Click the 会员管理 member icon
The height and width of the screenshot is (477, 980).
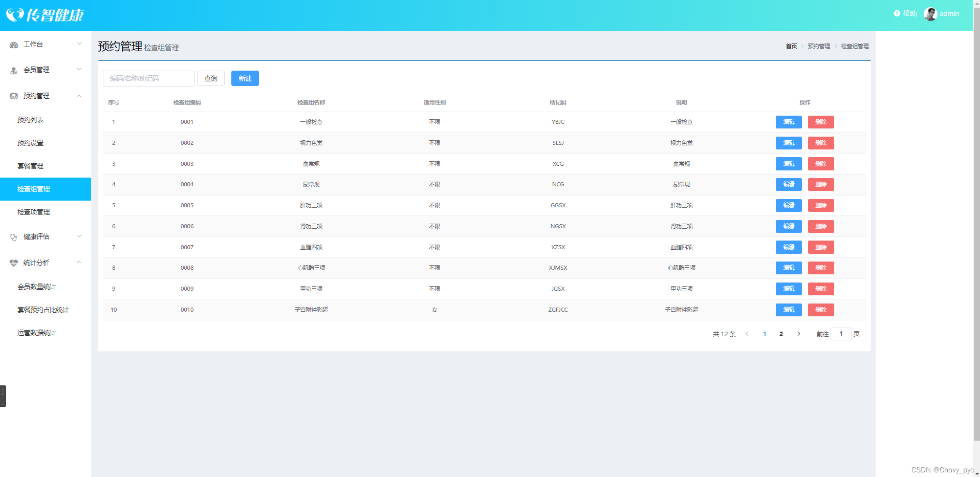coord(14,71)
